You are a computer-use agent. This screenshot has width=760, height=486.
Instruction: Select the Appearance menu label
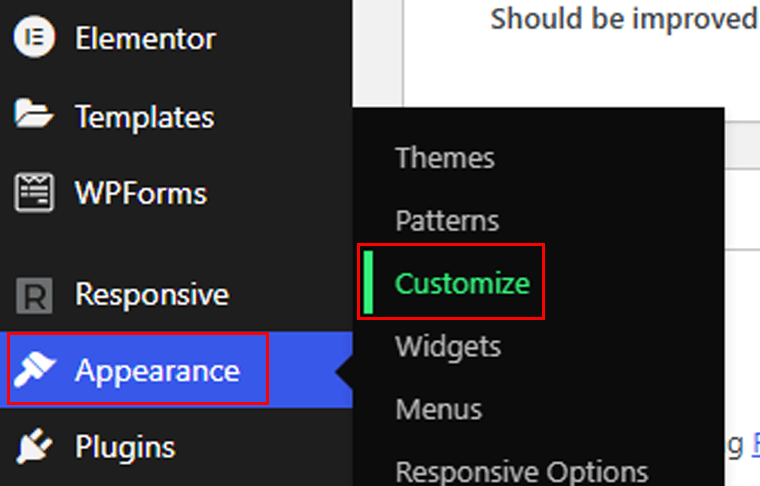[158, 371]
